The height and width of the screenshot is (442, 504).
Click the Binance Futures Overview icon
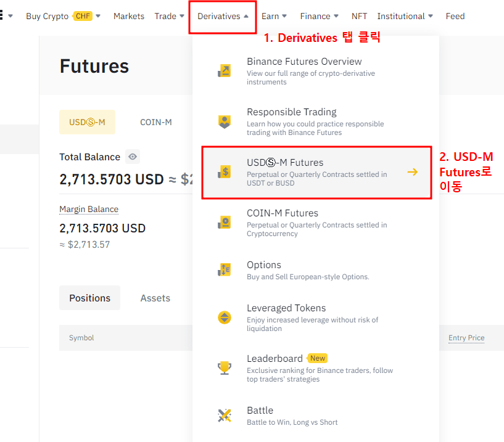pos(225,71)
